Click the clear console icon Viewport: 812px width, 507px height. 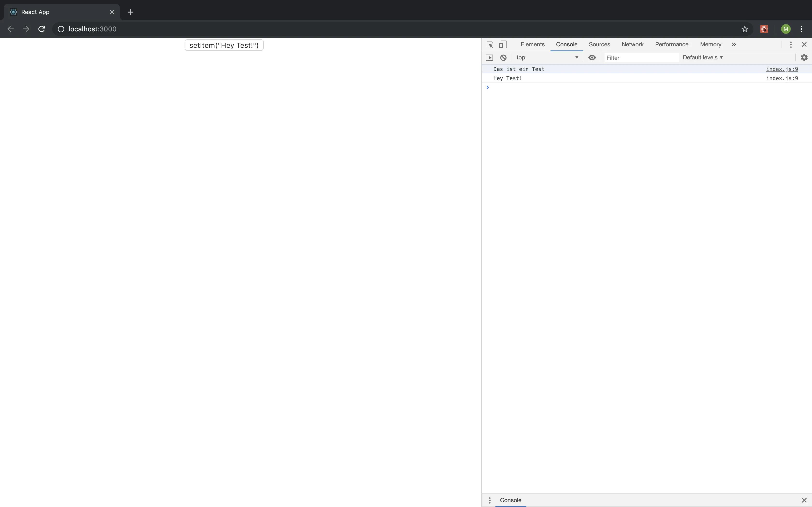point(503,58)
